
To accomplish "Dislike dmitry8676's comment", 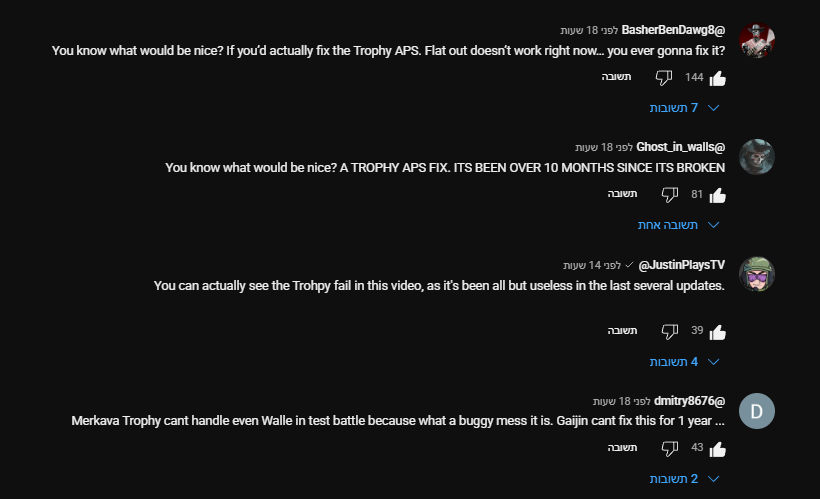I will (x=670, y=448).
